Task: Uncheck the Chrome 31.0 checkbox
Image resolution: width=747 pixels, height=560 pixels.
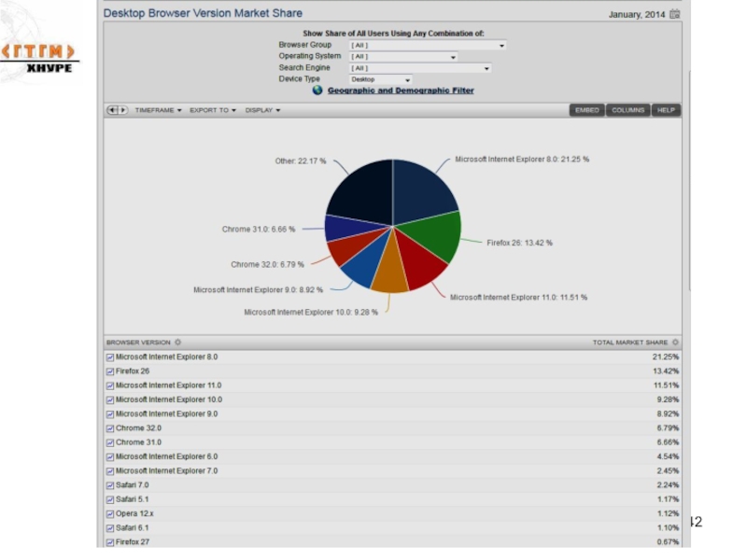Action: click(110, 442)
